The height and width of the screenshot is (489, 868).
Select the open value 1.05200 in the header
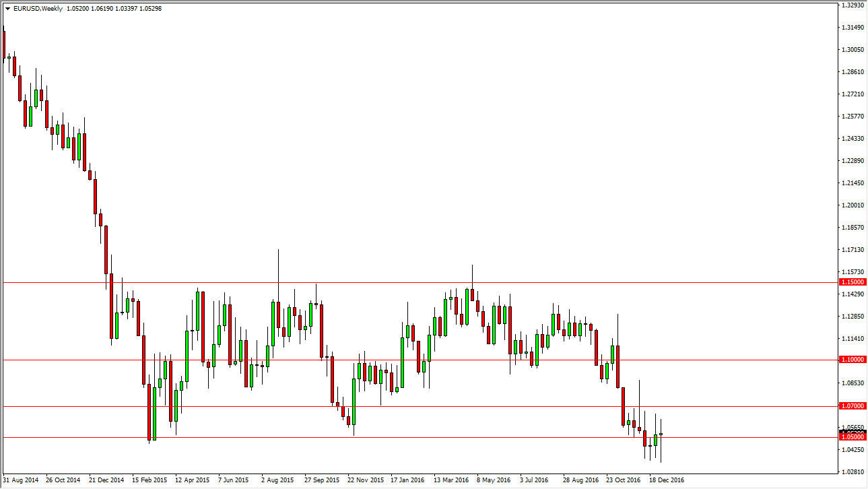(79, 9)
